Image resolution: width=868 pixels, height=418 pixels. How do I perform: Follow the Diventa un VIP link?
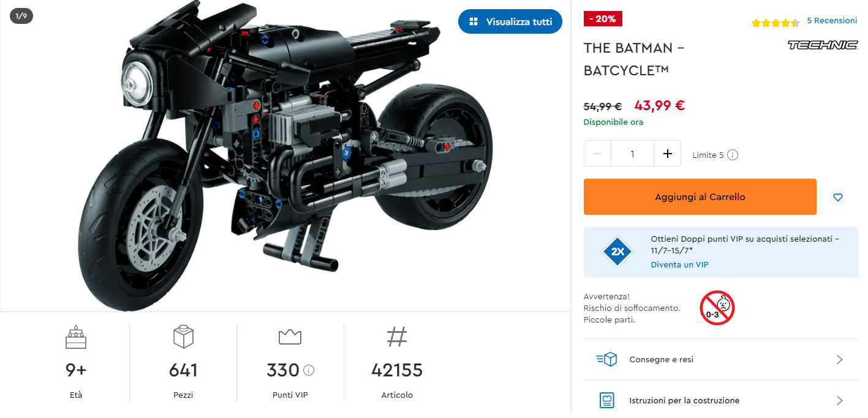[x=679, y=264]
